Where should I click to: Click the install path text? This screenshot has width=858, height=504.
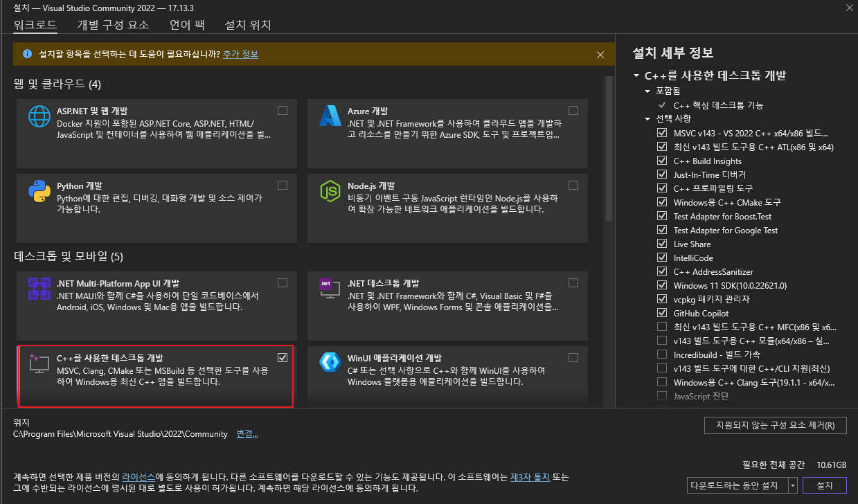tap(120, 434)
